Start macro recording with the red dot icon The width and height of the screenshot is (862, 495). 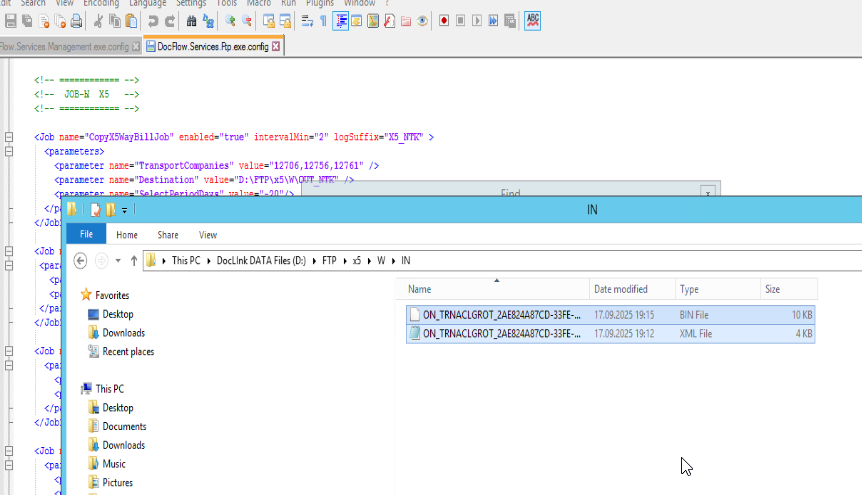coord(444,21)
